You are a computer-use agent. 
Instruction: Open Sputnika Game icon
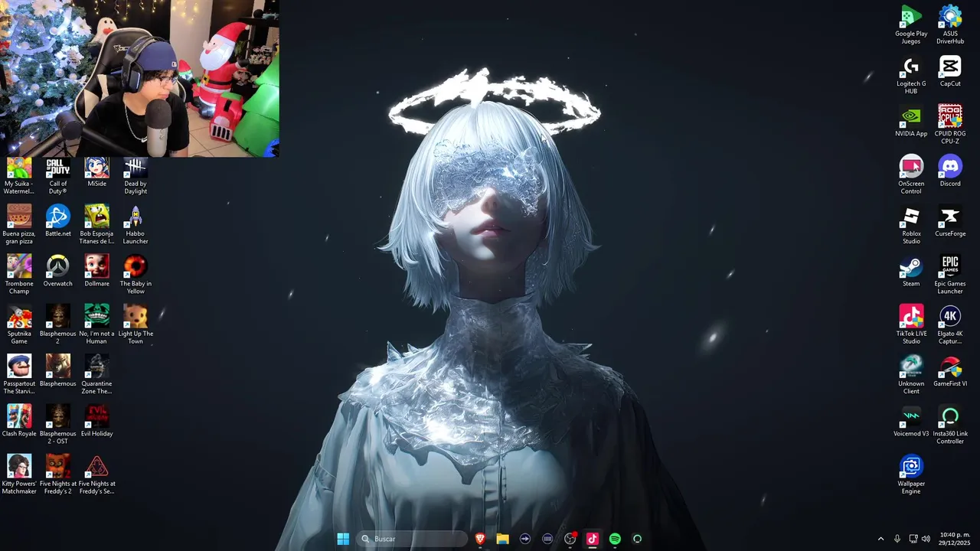pyautogui.click(x=19, y=325)
